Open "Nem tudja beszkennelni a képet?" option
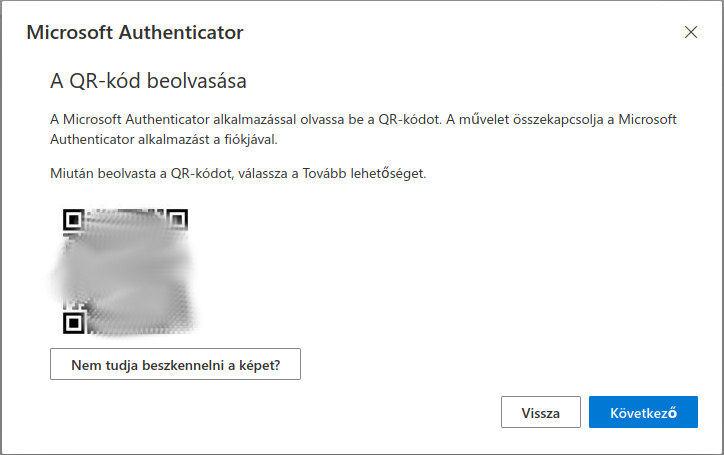 175,365
